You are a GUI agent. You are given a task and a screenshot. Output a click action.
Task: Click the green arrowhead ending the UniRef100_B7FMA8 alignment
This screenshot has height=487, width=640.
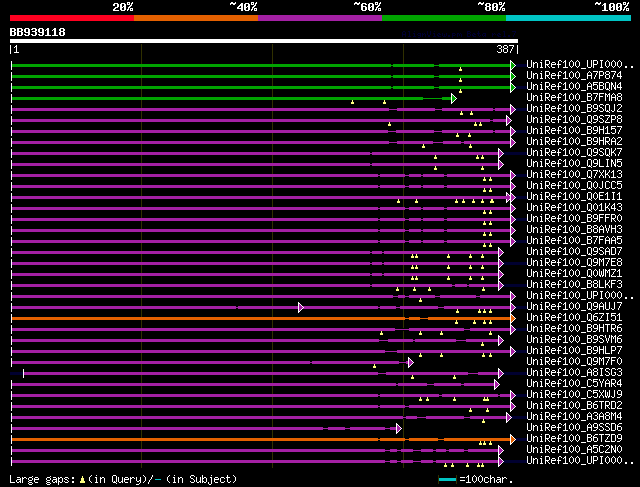454,98
